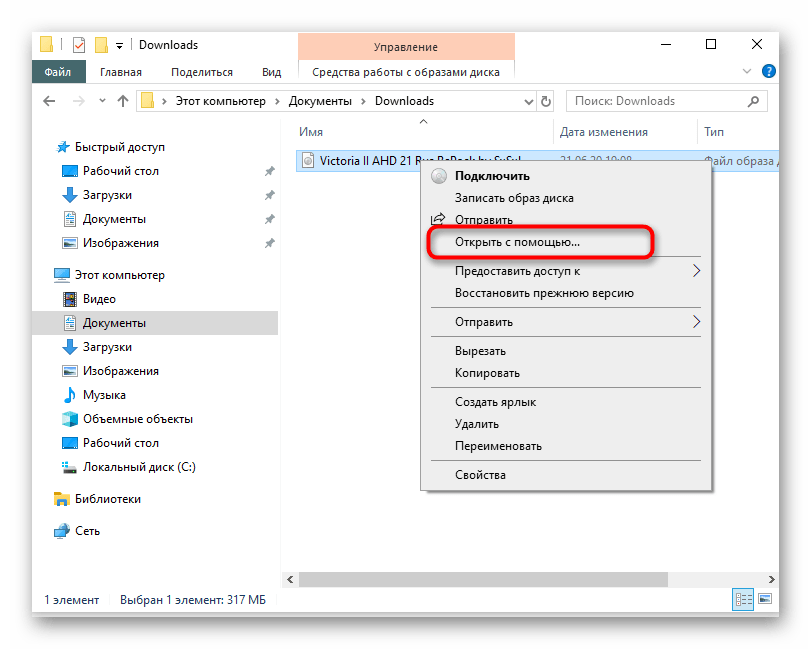This screenshot has height=649, width=811.
Task: Switch to the Поделиться ribbon tab
Action: pos(202,72)
